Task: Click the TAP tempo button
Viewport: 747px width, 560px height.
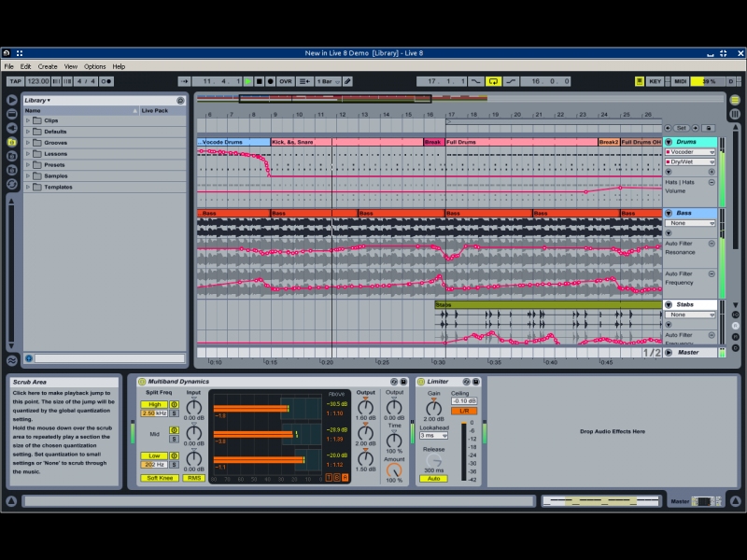Action: point(15,81)
